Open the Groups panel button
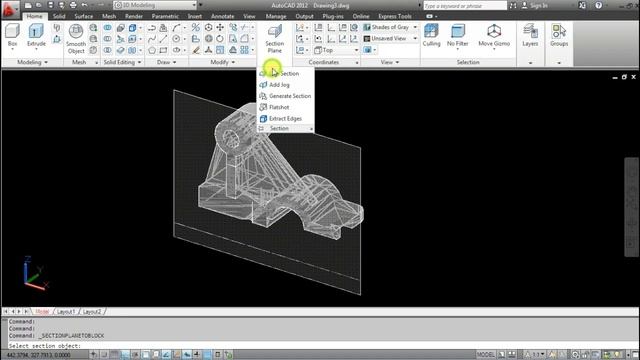Screen dimensions: 640x360 point(559,35)
